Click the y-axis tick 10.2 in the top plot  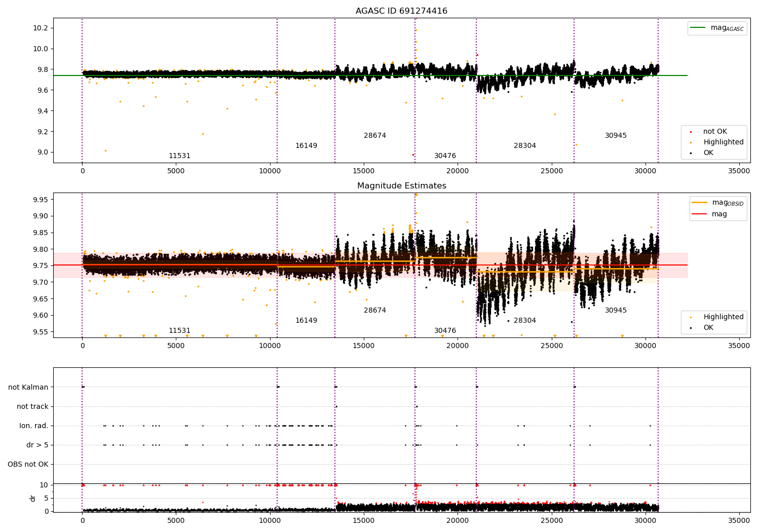(x=41, y=28)
